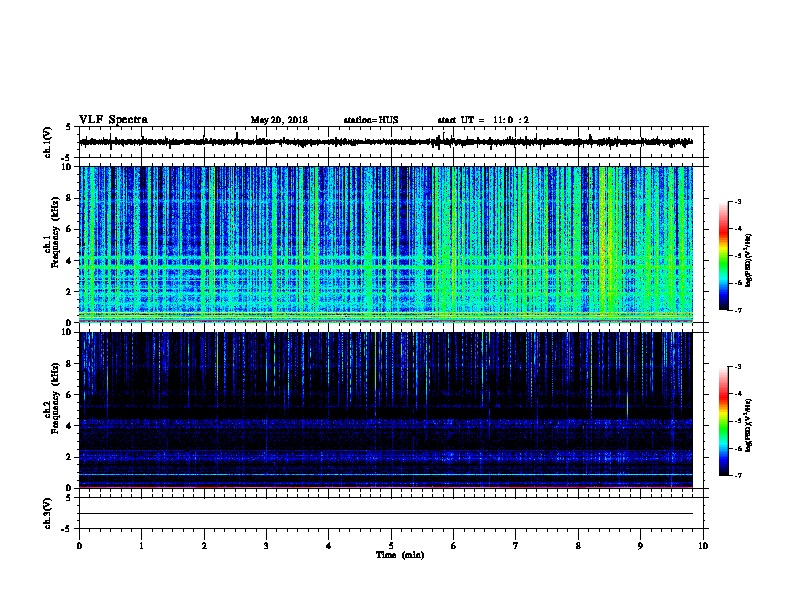Viewport: 792px width, 612px height.
Task: Click time-axis tick label "1"
Action: (141, 546)
